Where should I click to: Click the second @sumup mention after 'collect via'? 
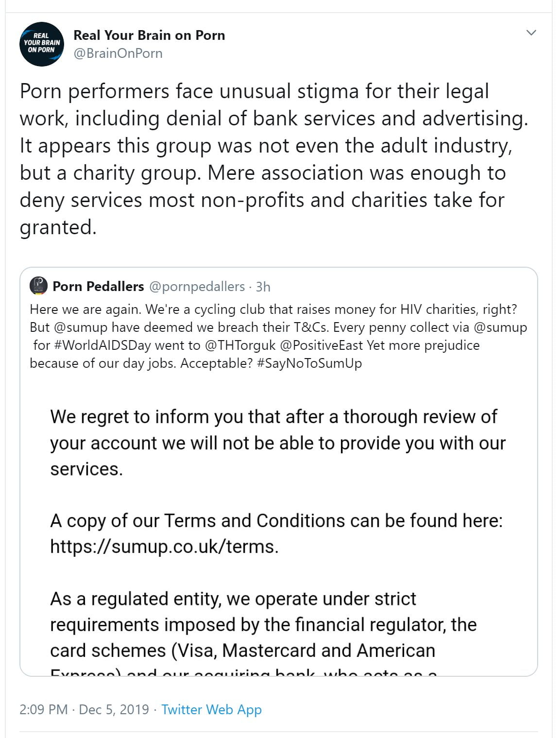(x=500, y=327)
